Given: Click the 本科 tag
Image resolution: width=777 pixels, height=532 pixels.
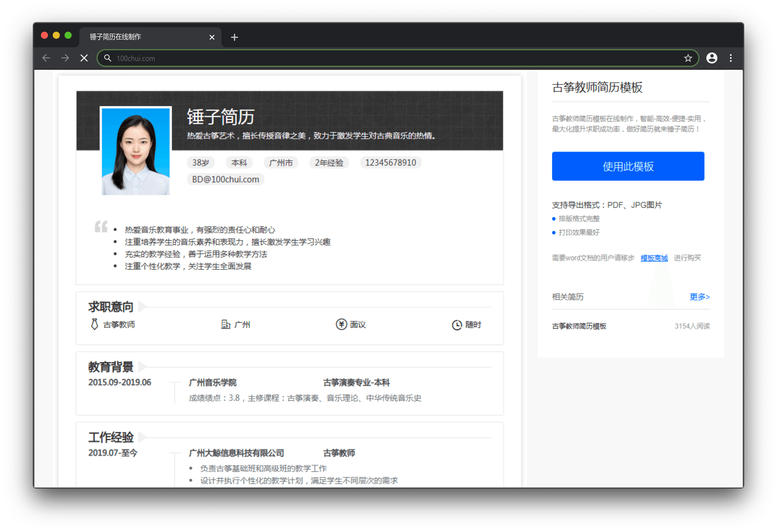Looking at the screenshot, I should point(239,162).
